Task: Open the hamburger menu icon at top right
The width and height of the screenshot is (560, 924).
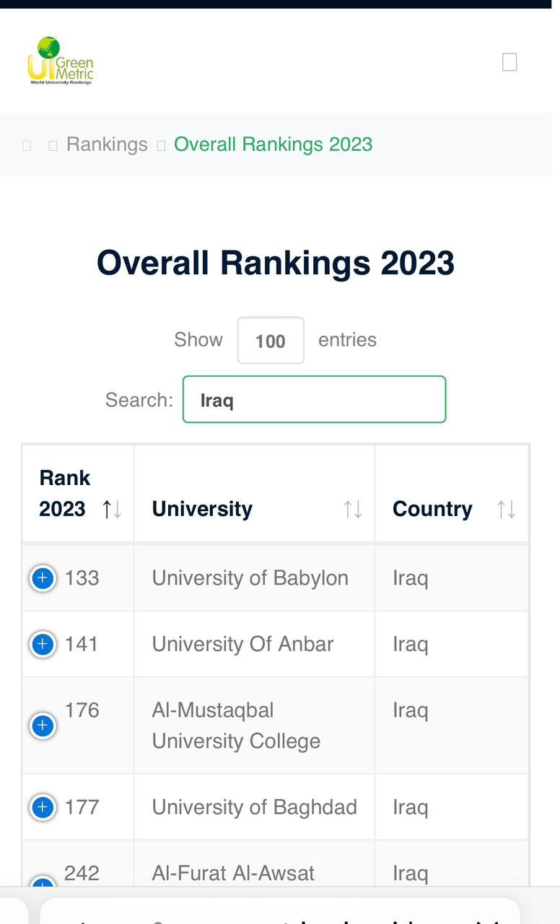Action: 509,62
